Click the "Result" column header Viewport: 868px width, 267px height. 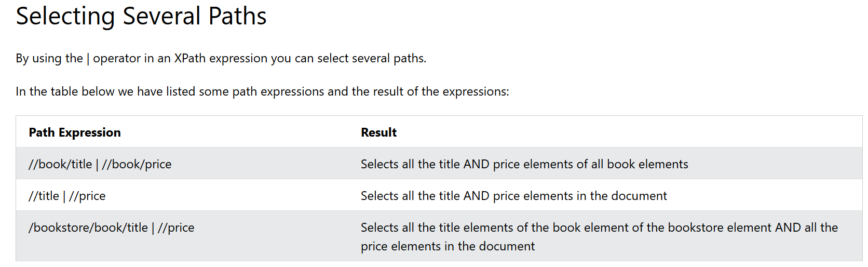[x=378, y=132]
